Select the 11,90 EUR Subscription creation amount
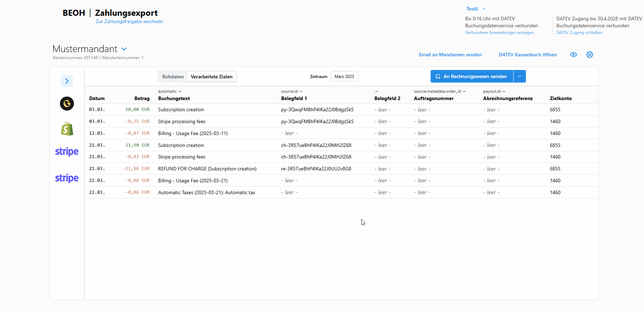644x311 pixels. (x=137, y=145)
